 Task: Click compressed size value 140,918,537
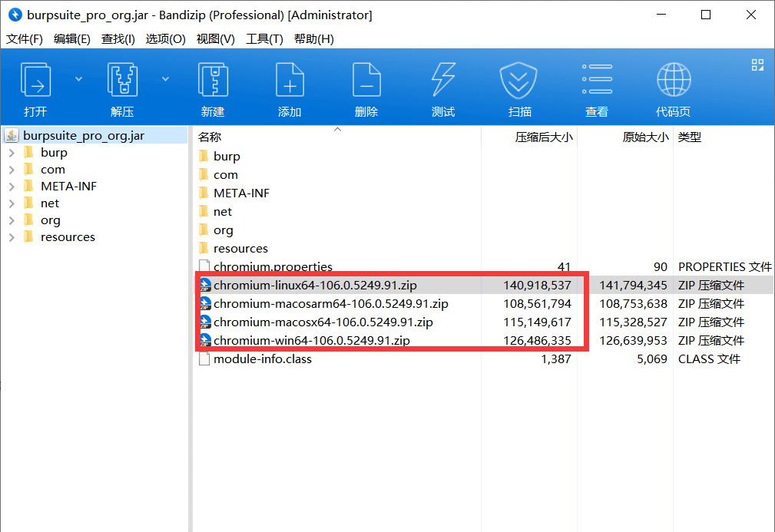[537, 285]
